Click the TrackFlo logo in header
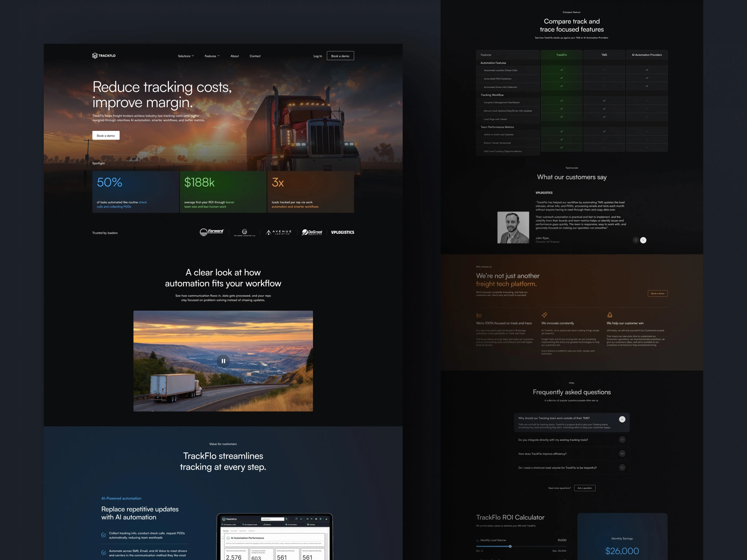Screen dimensions: 747x560 pyautogui.click(x=104, y=56)
